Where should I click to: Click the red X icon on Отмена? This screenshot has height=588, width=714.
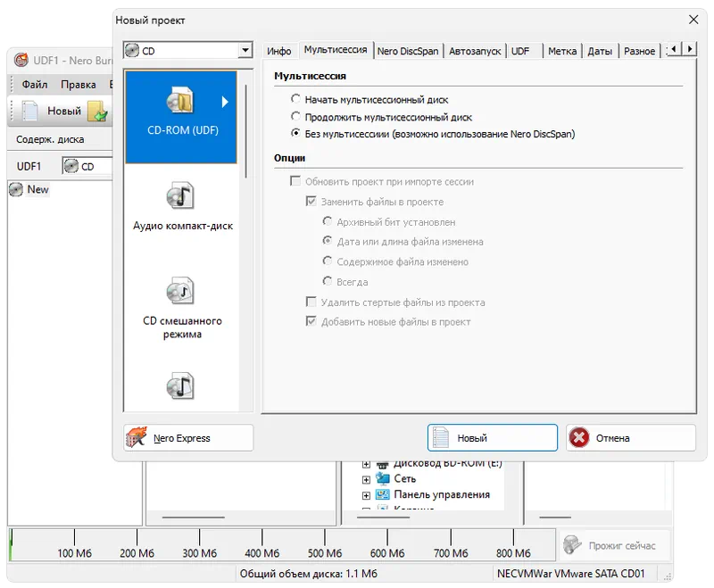(579, 438)
